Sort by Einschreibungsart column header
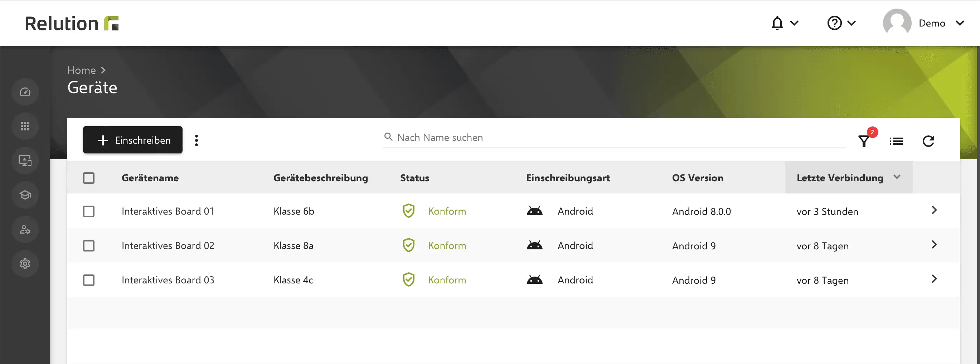 (x=568, y=178)
